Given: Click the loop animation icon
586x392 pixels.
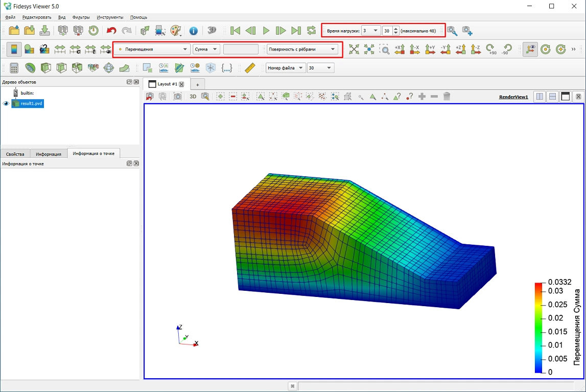Looking at the screenshot, I should 311,31.
